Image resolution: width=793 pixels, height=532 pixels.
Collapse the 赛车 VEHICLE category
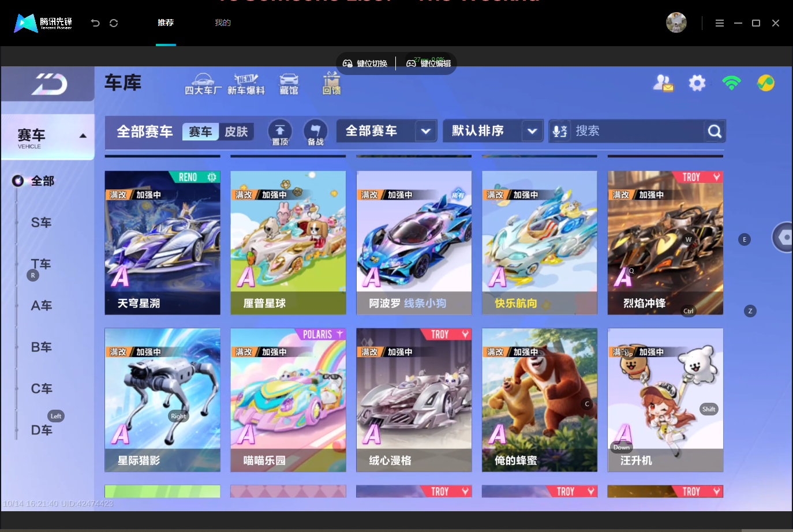48,137
